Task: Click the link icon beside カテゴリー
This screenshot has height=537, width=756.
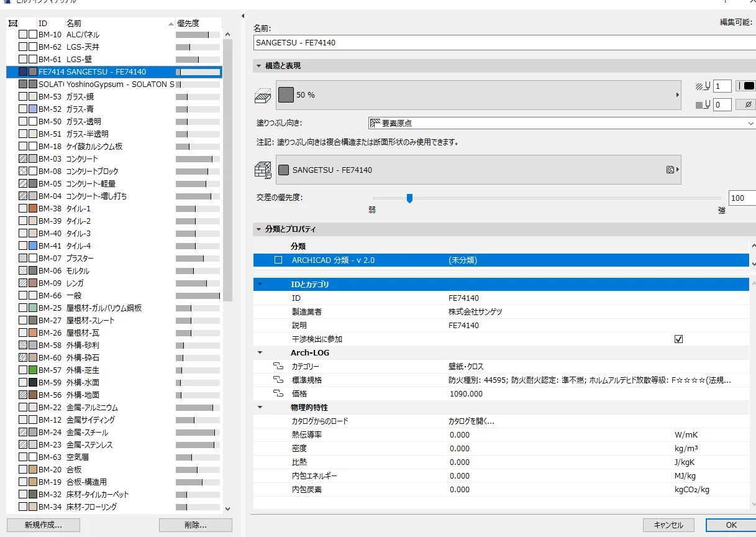Action: [277, 367]
